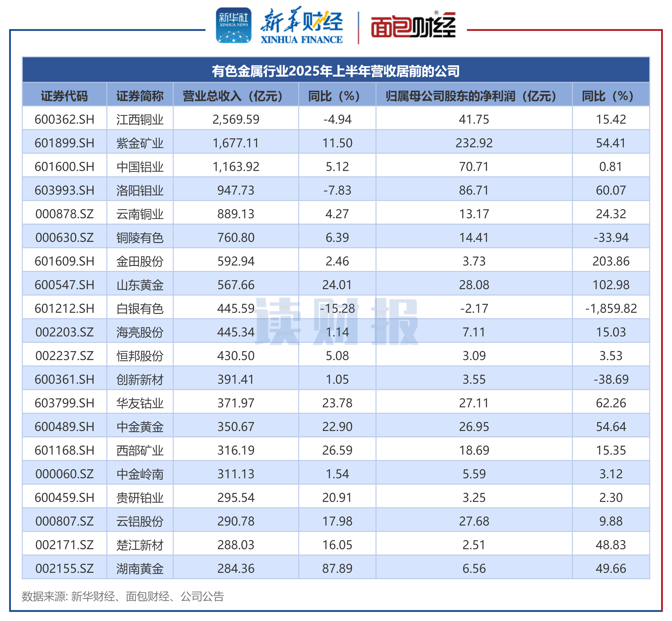Click stock code 600362.SH
Image resolution: width=672 pixels, height=621 pixels.
[64, 119]
